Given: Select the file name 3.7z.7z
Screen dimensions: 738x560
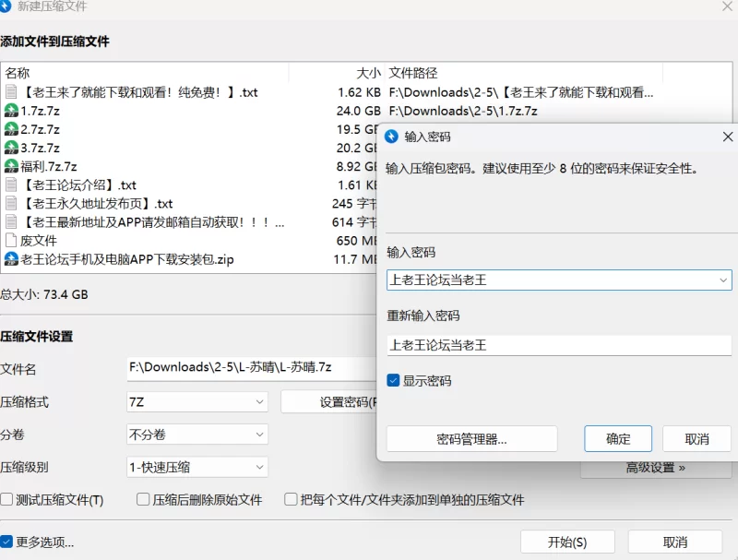Looking at the screenshot, I should (x=40, y=148).
